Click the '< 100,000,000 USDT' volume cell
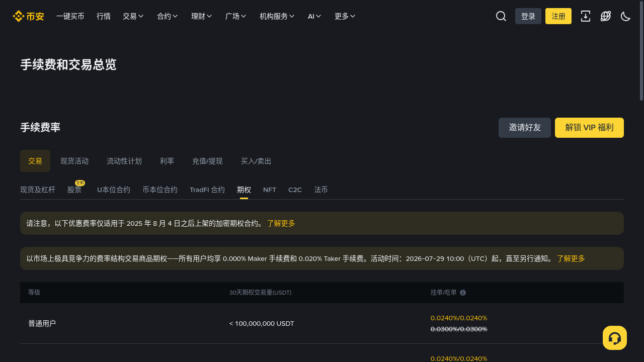The image size is (644, 362). click(x=262, y=323)
